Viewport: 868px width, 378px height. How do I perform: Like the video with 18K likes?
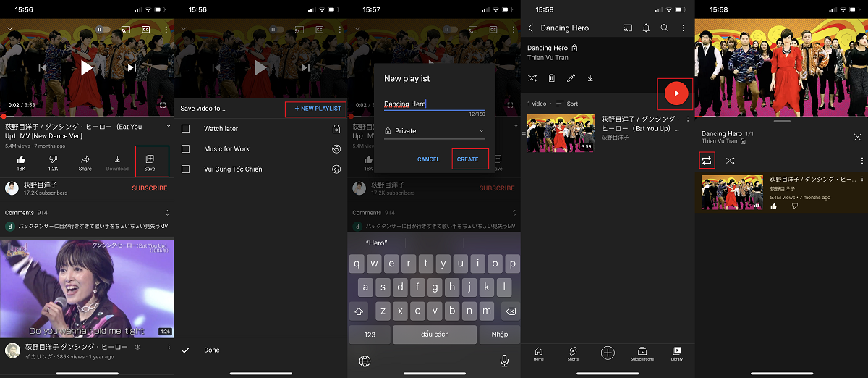(x=21, y=159)
